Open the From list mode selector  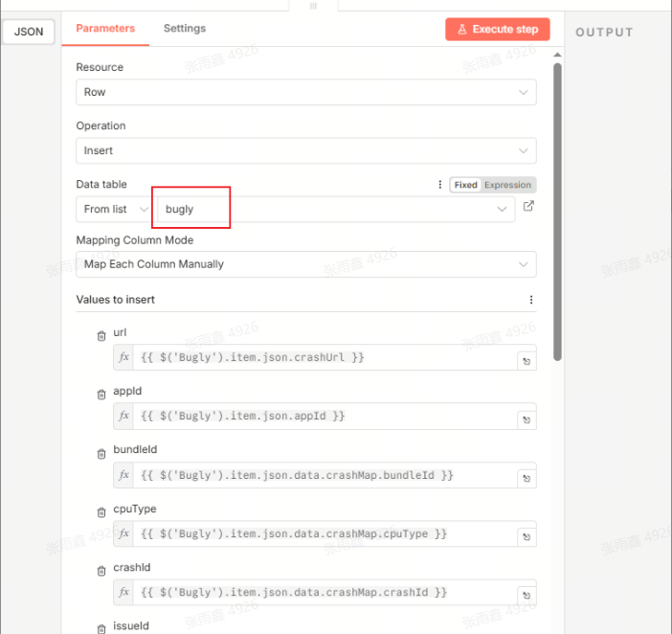[x=115, y=209]
